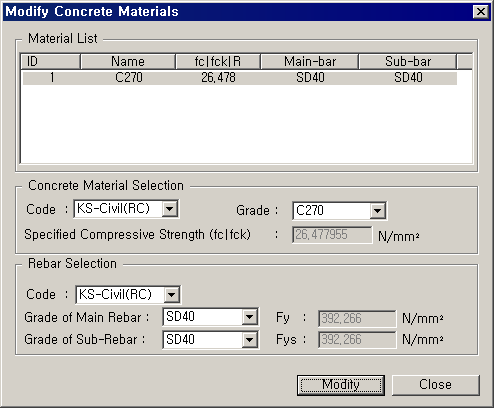Expand the Grade C270 dropdown arrow
Image resolution: width=494 pixels, height=408 pixels.
[x=377, y=211]
